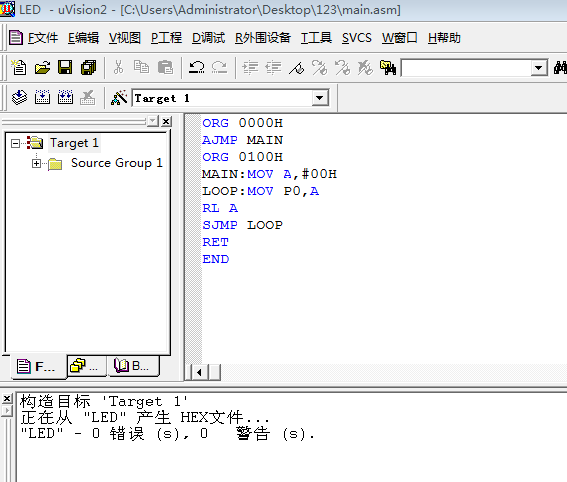Viewport: 567px width, 482px height.
Task: Expand the Source Group 1 folder
Action: pos(36,163)
